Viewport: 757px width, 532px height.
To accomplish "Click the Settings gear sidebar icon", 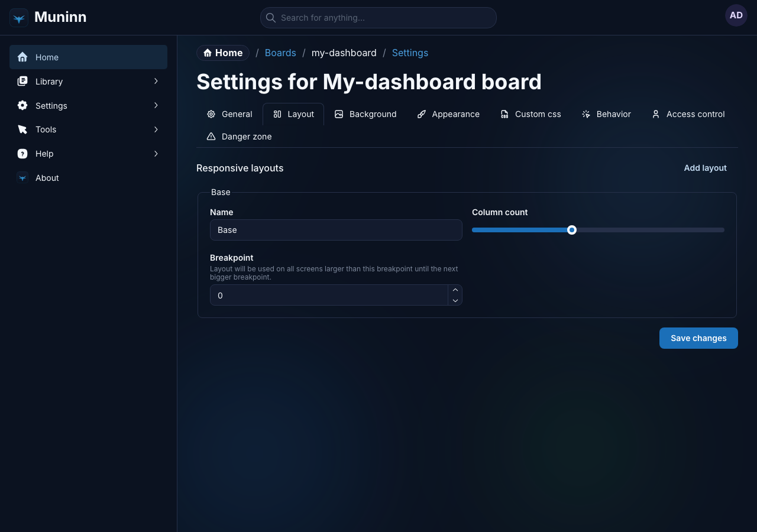I will click(x=22, y=105).
